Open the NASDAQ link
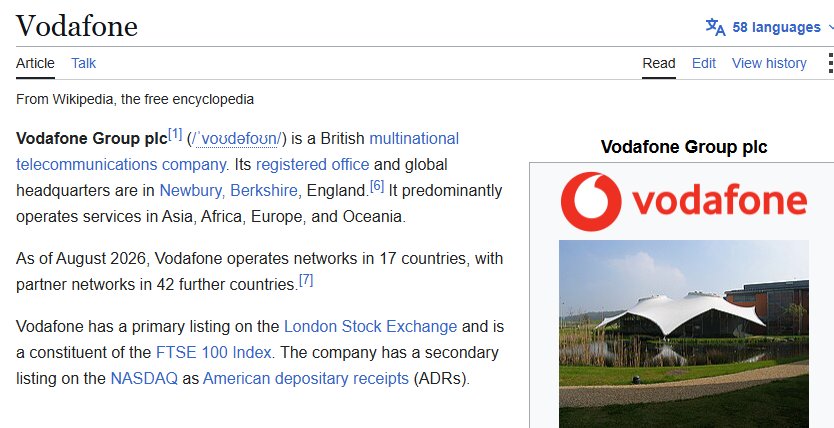Screen dimensions: 834x428 pos(144,379)
